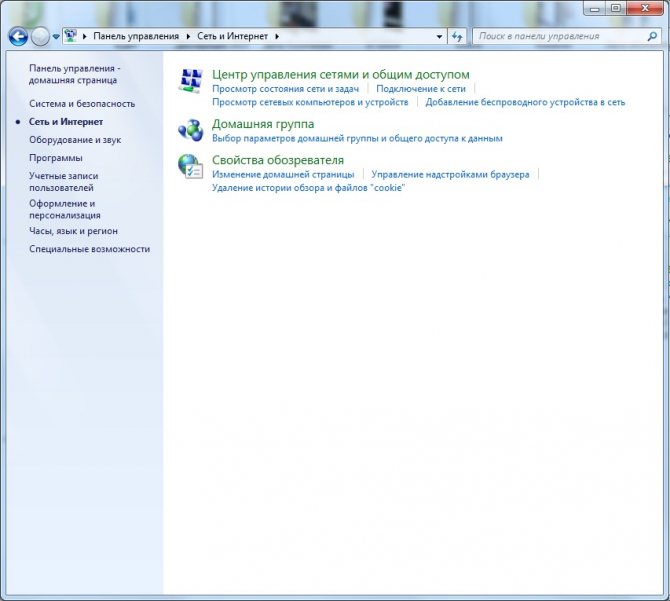This screenshot has height=601, width=670.
Task: Expand the chevron after Сеть и Интернет
Action: (277, 36)
